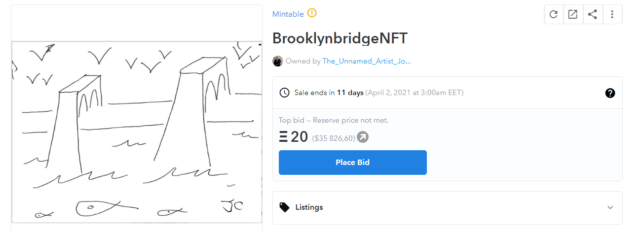This screenshot has height=231, width=644.
Task: Click the Ethereum symbol next to 20
Action: coord(283,137)
